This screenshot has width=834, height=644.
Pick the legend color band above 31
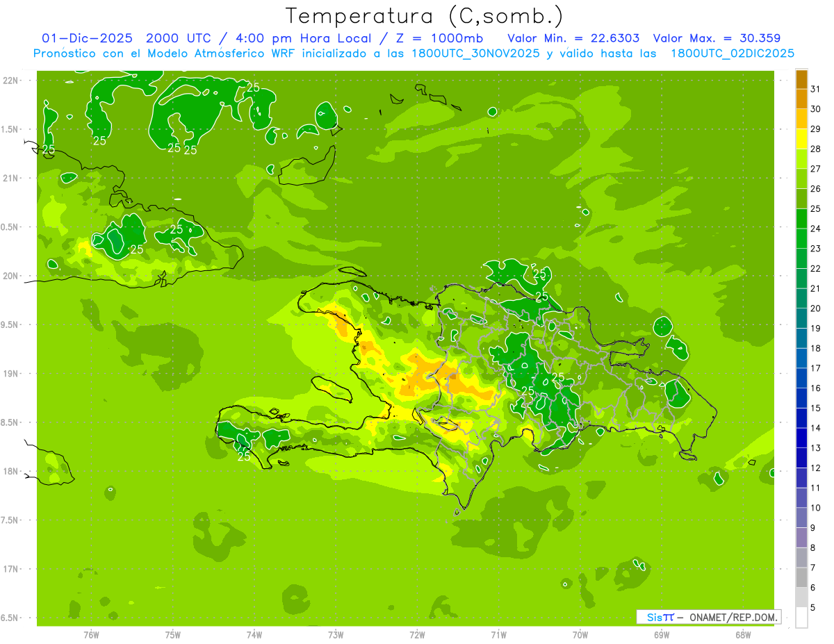pos(801,79)
